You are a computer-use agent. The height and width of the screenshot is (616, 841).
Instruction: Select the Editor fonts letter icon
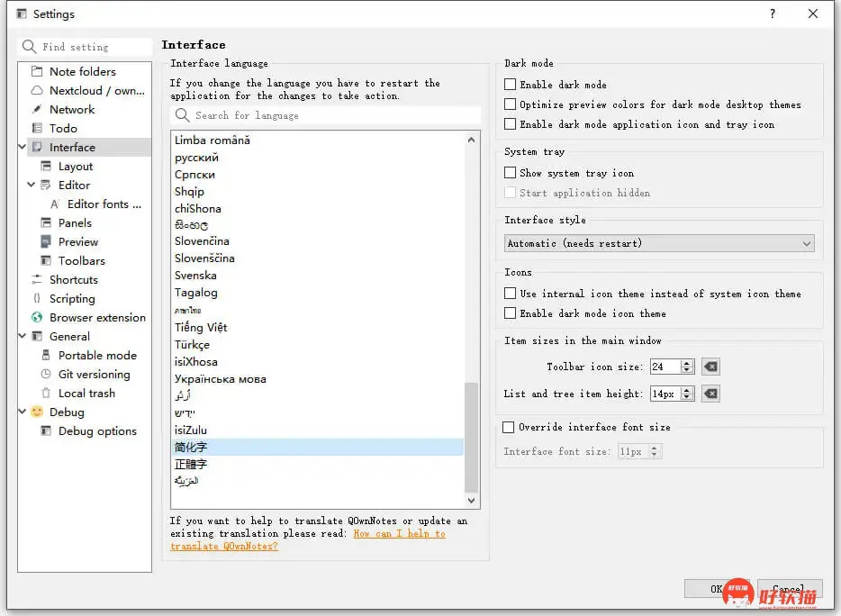pos(55,204)
